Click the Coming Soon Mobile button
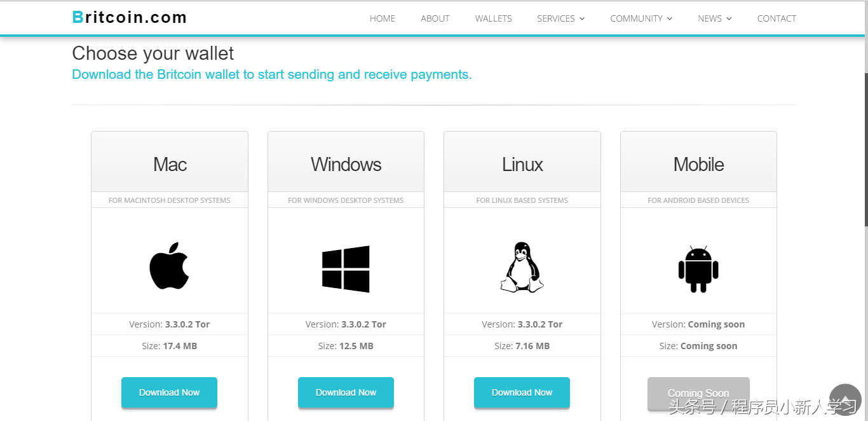868x421 pixels. coord(698,393)
